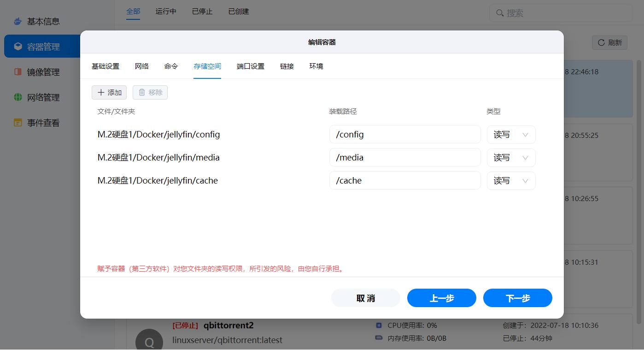644x350 pixels.
Task: Proceed with the 下一步 button
Action: click(517, 298)
